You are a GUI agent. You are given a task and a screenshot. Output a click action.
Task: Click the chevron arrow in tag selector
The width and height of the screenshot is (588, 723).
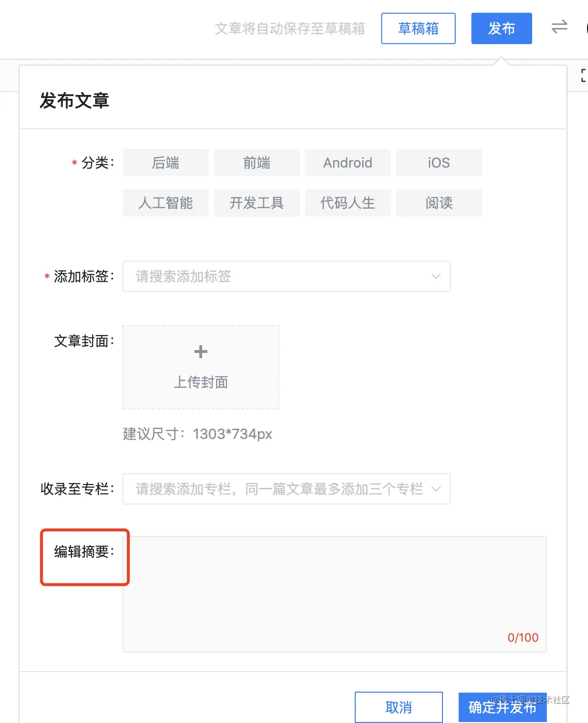[436, 276]
